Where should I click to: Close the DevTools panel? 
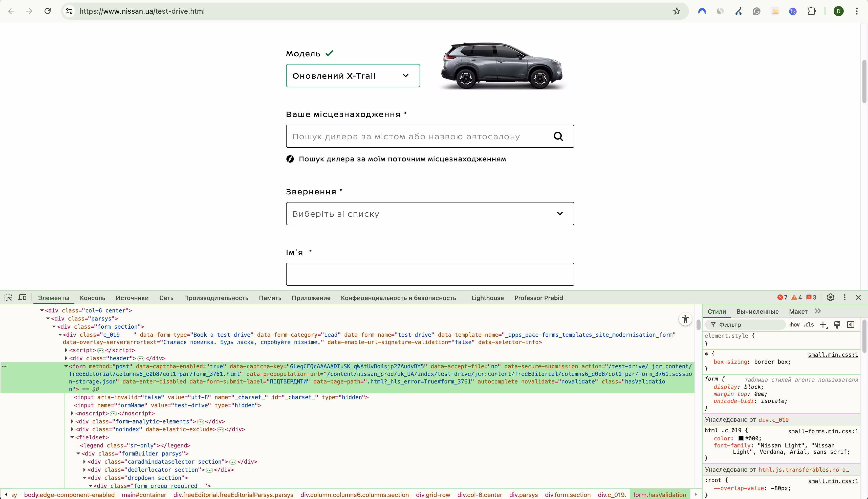858,298
